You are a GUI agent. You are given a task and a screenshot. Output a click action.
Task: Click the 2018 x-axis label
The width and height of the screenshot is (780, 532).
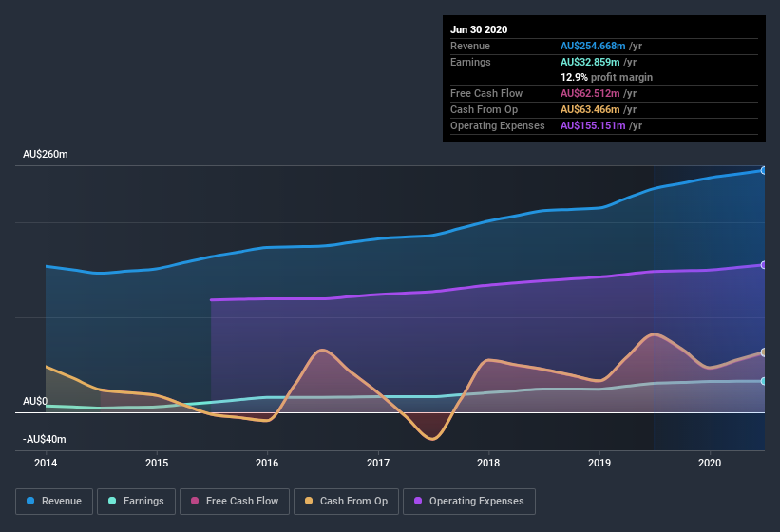[488, 463]
